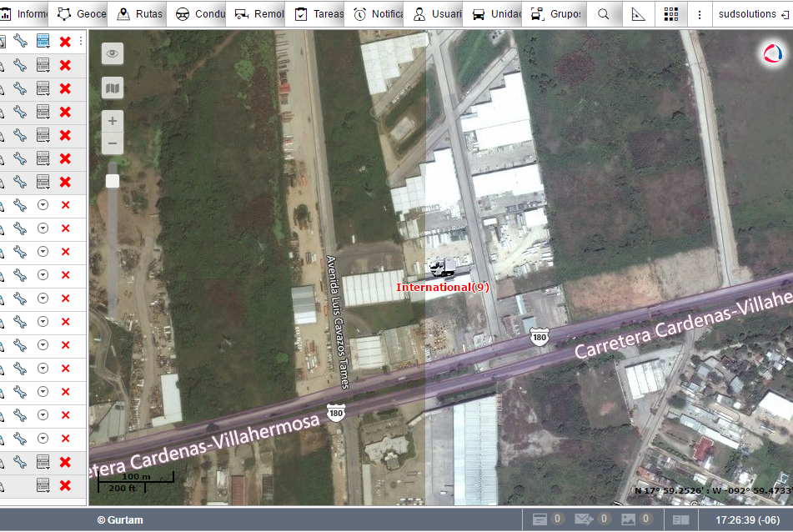The height and width of the screenshot is (532, 793).
Task: Expand the circled arrow dropdown in unit row
Action: coord(43,205)
